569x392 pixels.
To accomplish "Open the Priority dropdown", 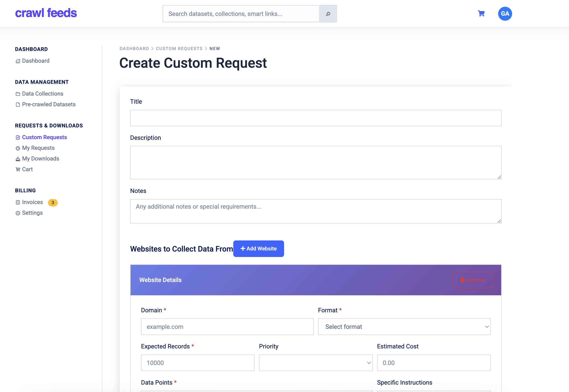I will click(315, 363).
